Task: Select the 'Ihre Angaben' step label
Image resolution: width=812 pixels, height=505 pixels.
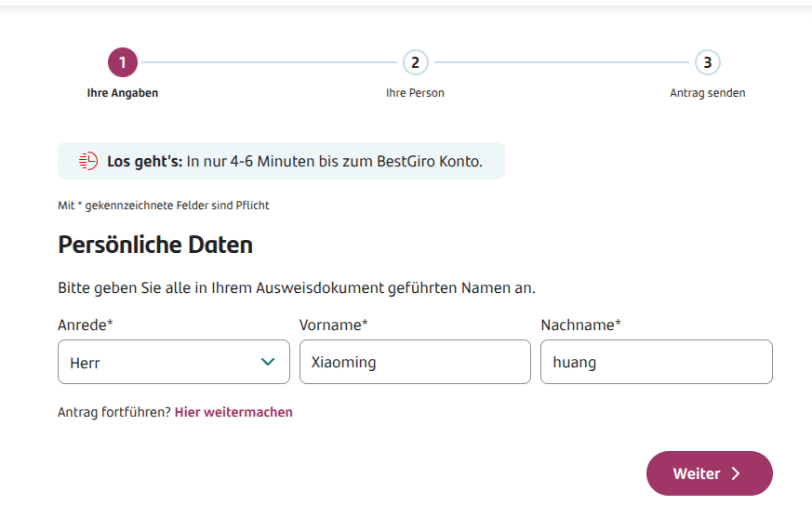Action: [x=123, y=93]
